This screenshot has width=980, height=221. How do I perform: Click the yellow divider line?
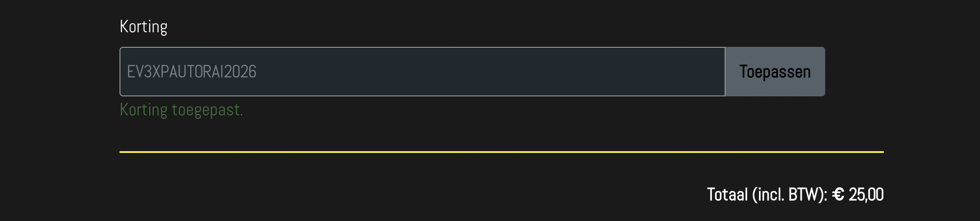tap(501, 152)
